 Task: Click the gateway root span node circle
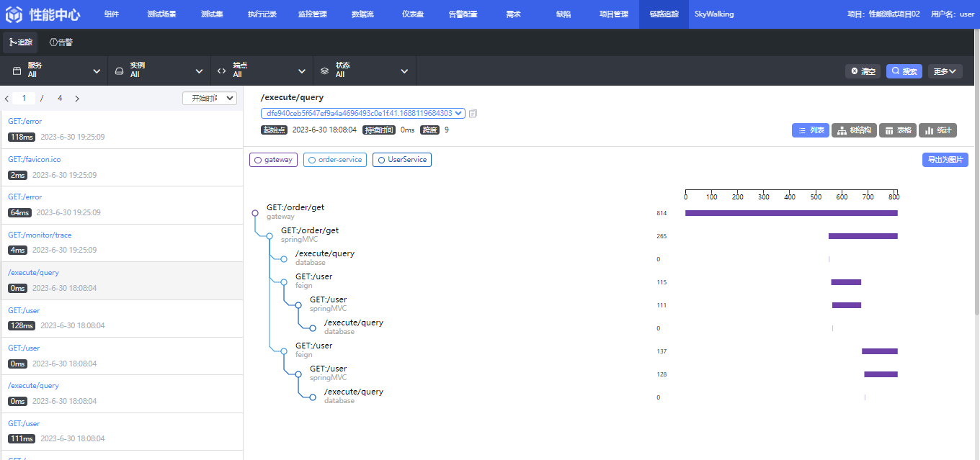point(255,213)
